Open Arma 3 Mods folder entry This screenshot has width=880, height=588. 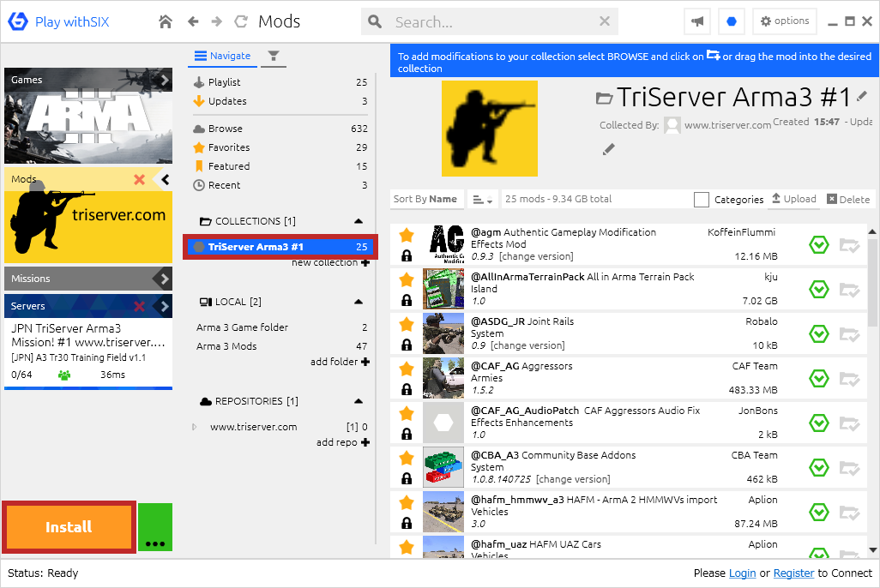tap(280, 346)
